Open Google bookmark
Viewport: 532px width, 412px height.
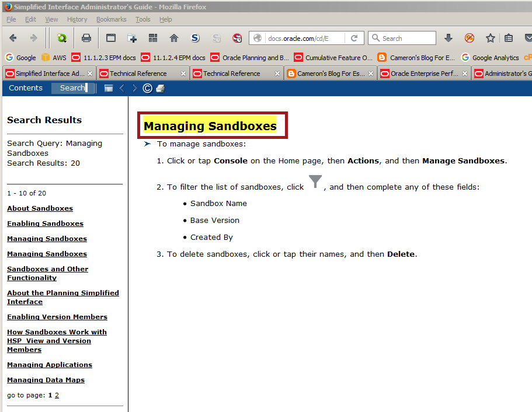(x=20, y=58)
